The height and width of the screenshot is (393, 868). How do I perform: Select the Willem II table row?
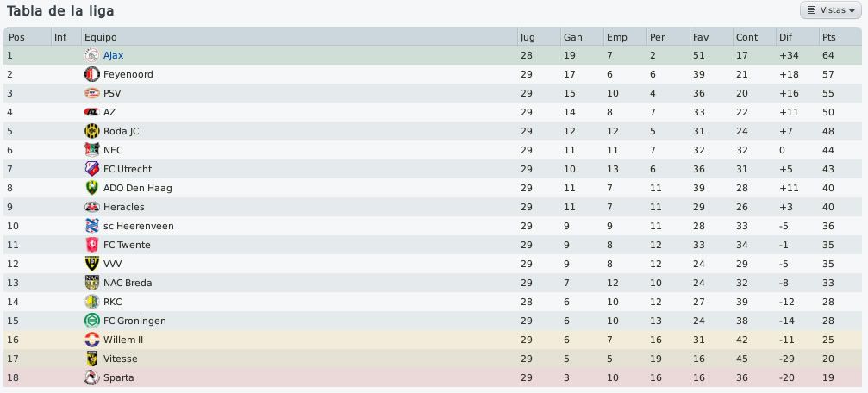[x=434, y=340]
